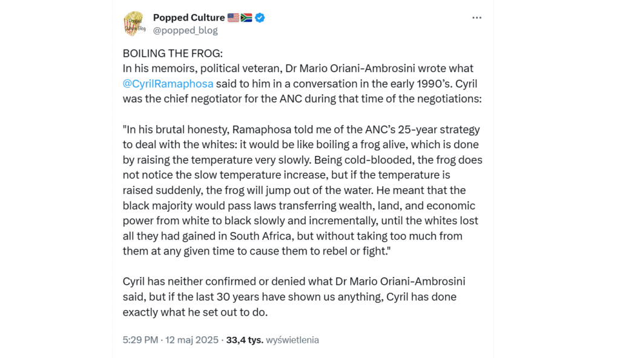Click the South African flag emoji
Image resolution: width=620 pixels, height=364 pixels.
246,18
